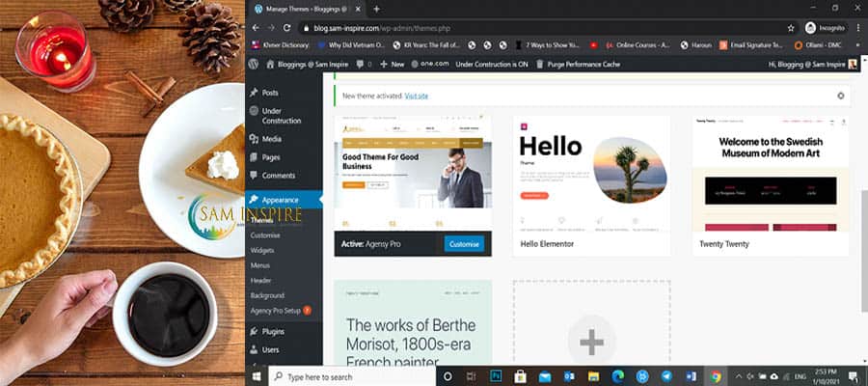Open the Windows Start menu
Screen dimensions: 868x386
(257, 376)
